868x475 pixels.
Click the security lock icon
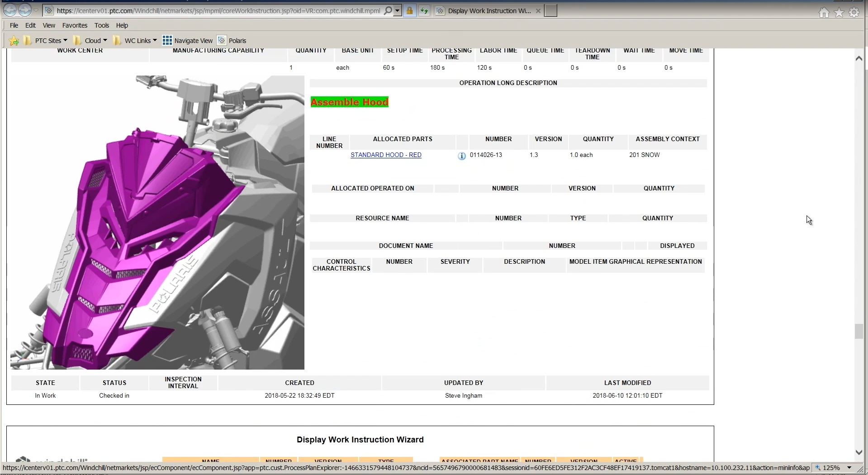[x=409, y=10]
